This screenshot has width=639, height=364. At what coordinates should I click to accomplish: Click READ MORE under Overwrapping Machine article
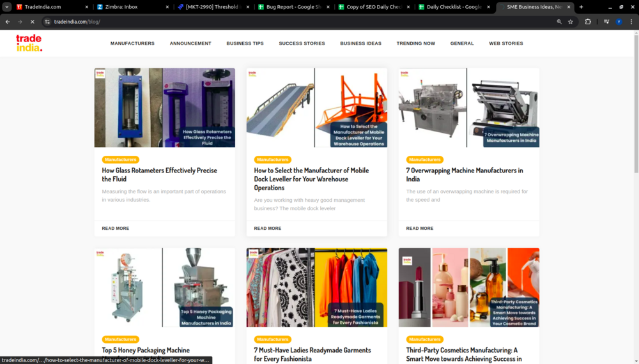pyautogui.click(x=419, y=229)
